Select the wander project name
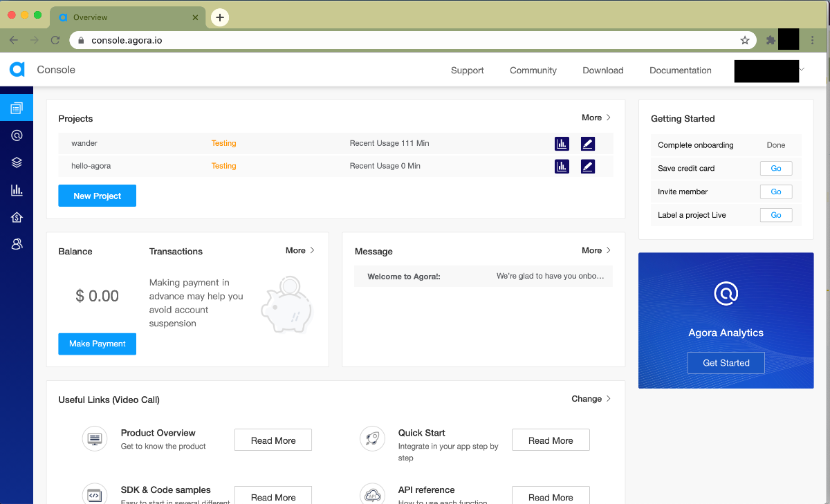The width and height of the screenshot is (830, 504). [x=84, y=143]
